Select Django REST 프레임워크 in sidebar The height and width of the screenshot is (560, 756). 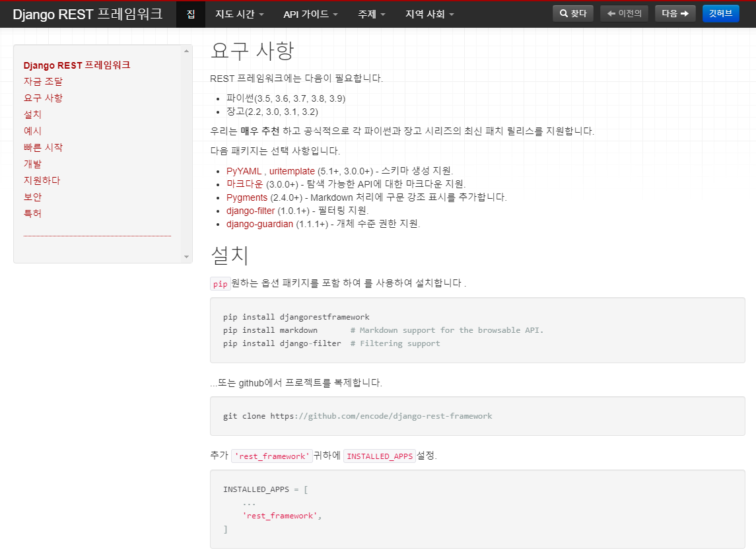click(x=77, y=65)
